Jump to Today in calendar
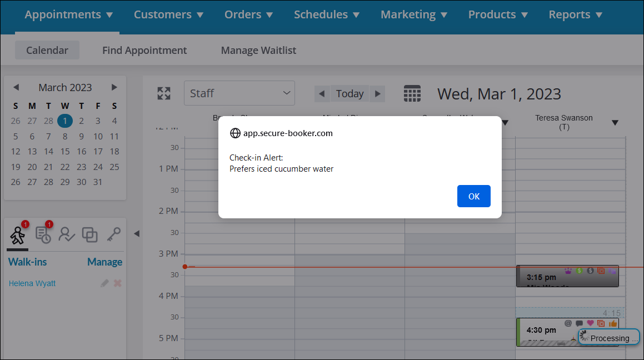Screen dimensions: 644x360 (350, 93)
